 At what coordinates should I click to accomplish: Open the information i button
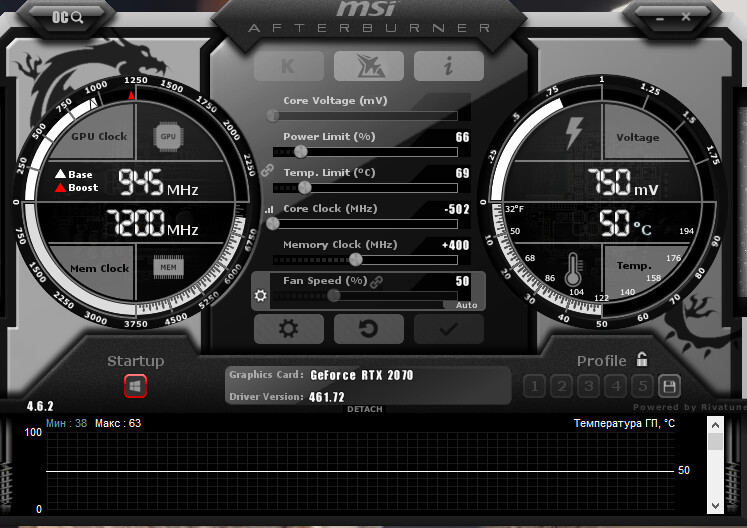pos(449,66)
